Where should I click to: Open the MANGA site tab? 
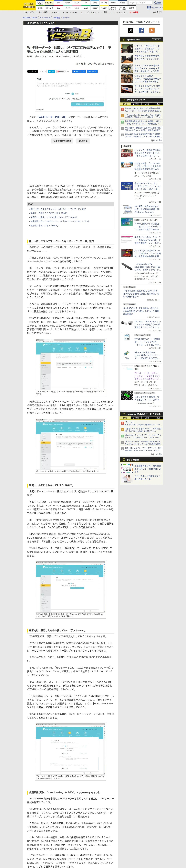[104, 8]
